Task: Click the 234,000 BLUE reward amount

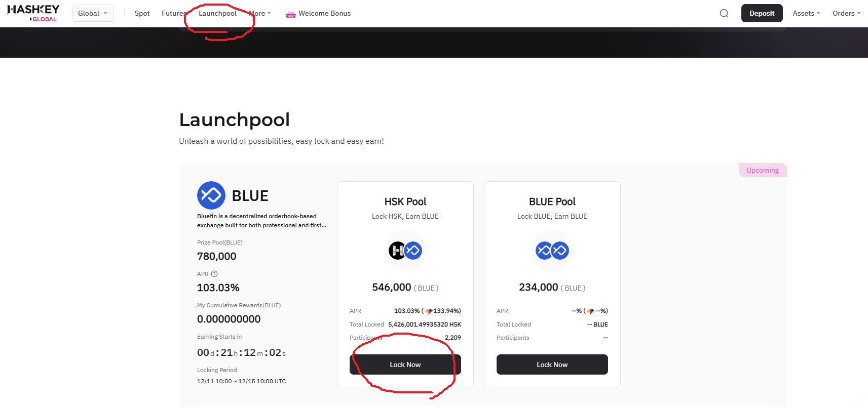Action: click(552, 288)
